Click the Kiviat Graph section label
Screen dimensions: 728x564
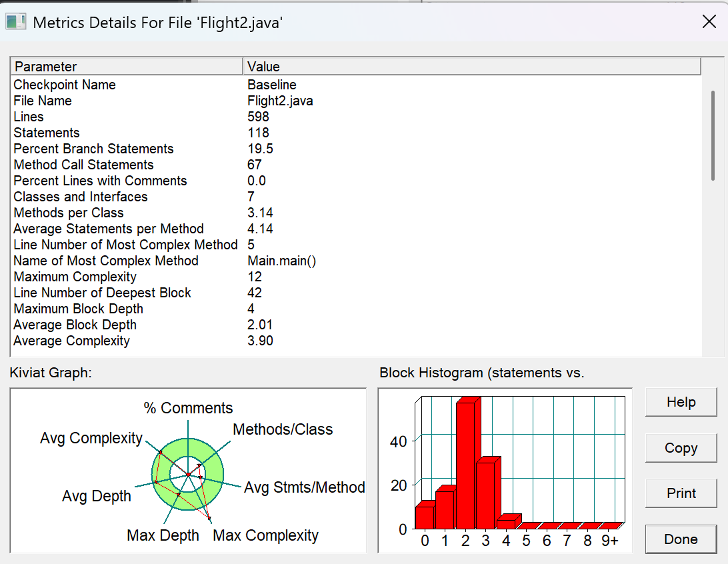(51, 373)
